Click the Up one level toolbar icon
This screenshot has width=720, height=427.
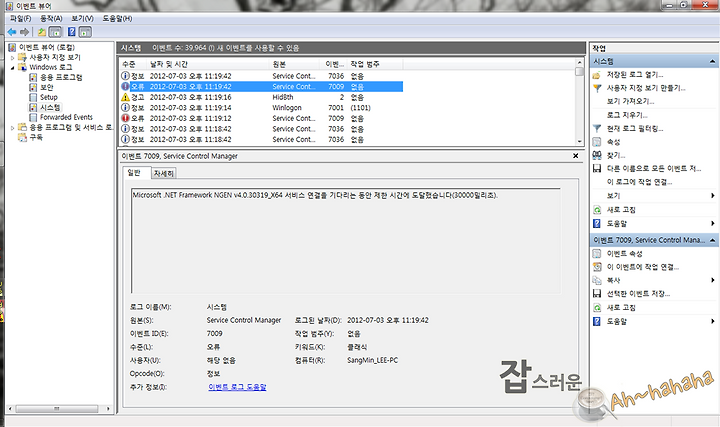coord(42,32)
